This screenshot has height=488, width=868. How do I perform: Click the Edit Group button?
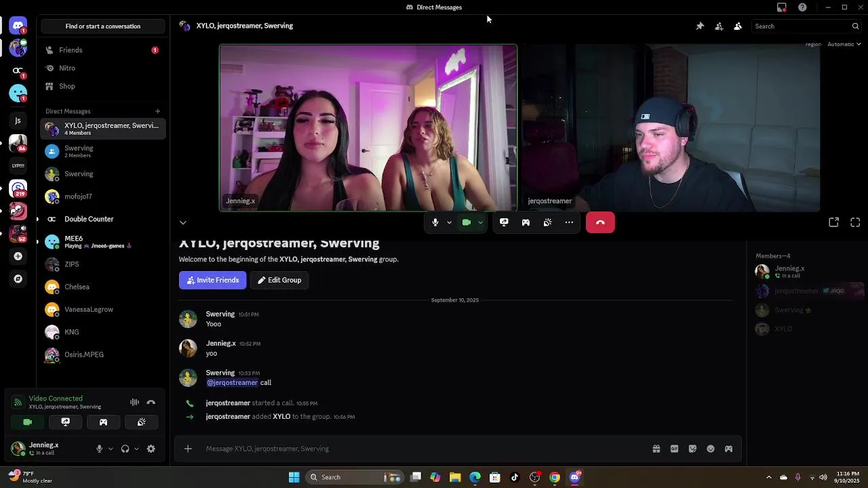click(x=279, y=280)
